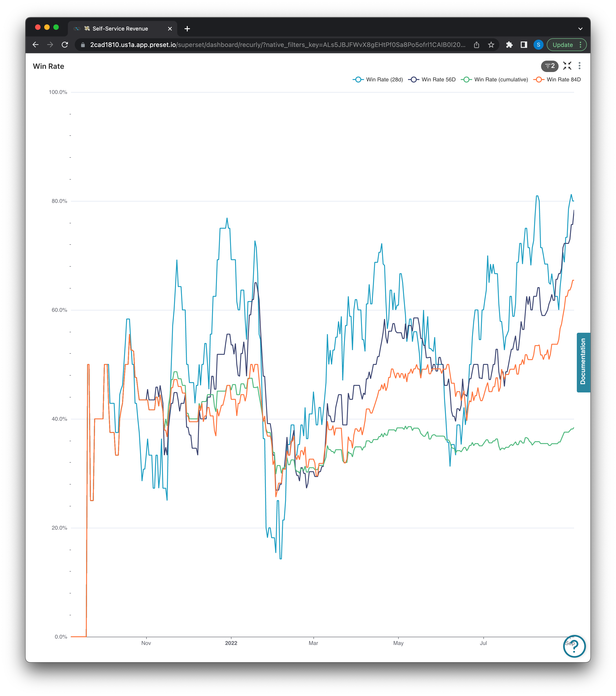Viewport: 616px width, 696px height.
Task: Exit fullscreen with the collapse arrows icon
Action: [x=567, y=66]
